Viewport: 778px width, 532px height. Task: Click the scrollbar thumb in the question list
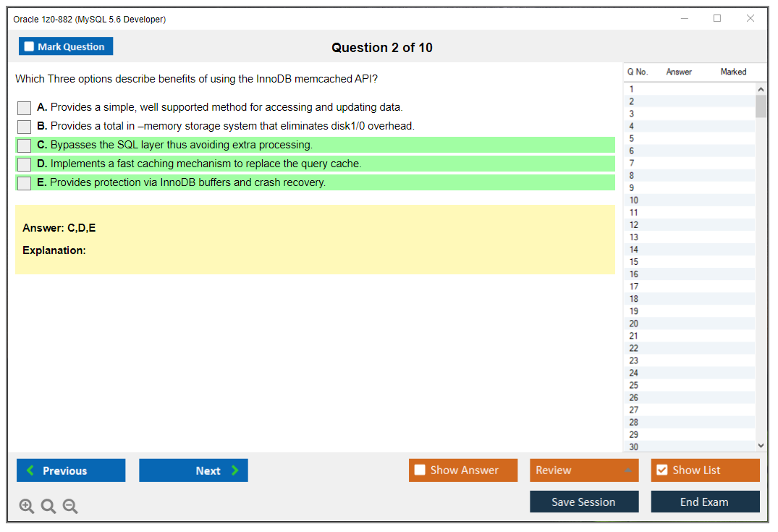(761, 106)
